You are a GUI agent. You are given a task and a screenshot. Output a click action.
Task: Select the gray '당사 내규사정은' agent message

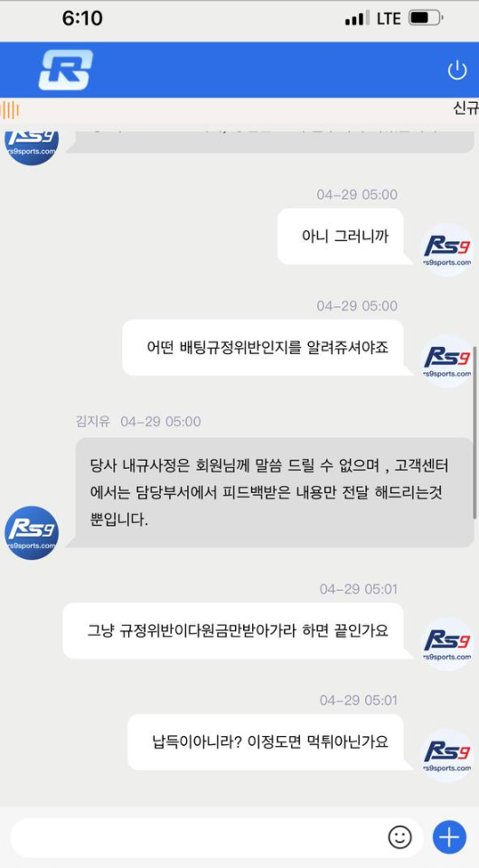(275, 492)
